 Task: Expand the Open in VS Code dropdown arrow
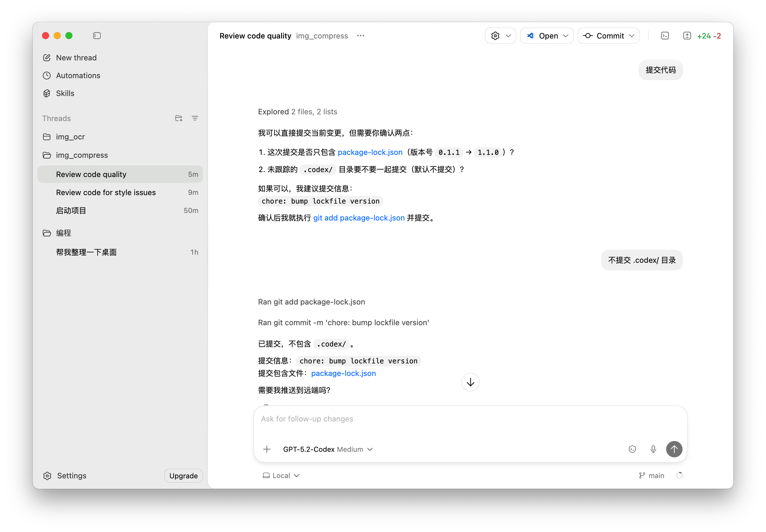pyautogui.click(x=566, y=36)
